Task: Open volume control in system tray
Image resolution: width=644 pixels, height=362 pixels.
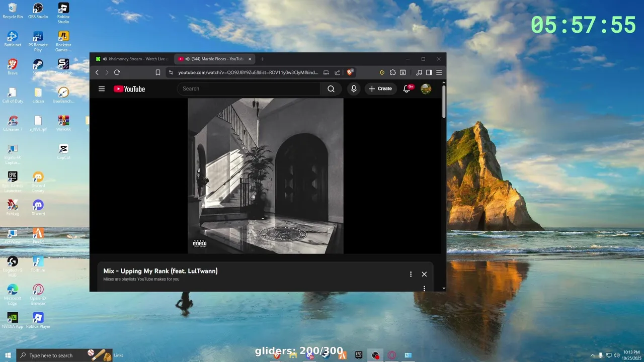Action: [617, 355]
